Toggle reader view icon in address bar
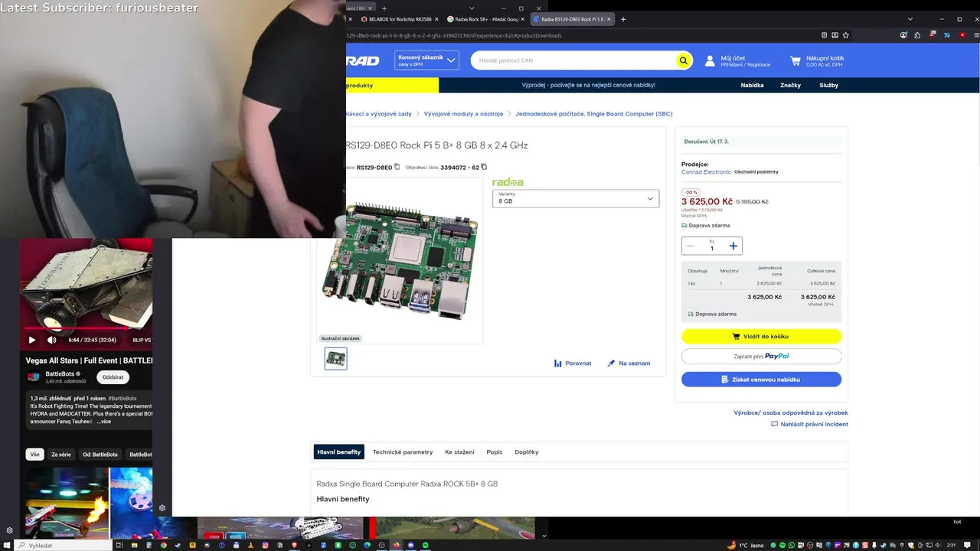The image size is (980, 551). click(x=824, y=35)
